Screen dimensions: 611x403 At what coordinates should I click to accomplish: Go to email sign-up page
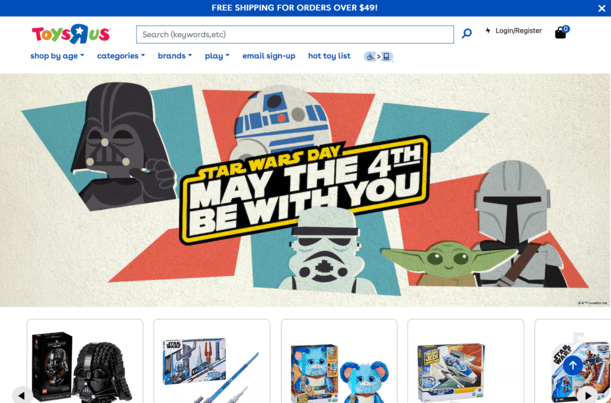[x=269, y=56]
